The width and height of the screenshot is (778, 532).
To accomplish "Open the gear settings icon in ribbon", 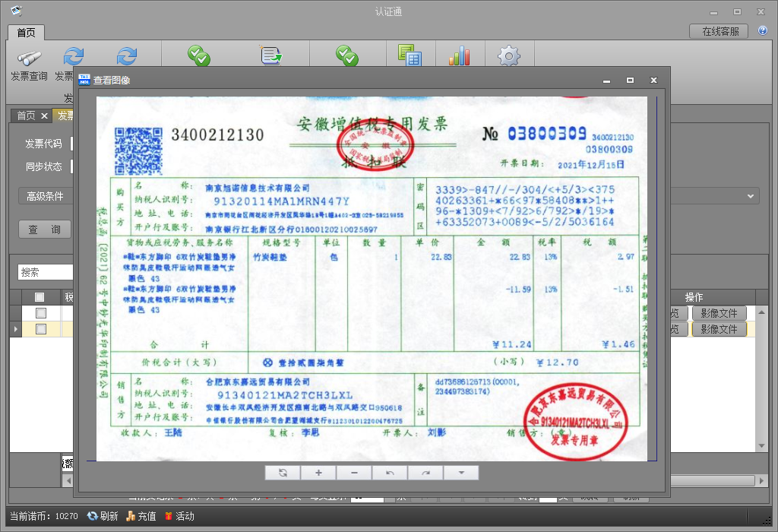I will click(508, 56).
